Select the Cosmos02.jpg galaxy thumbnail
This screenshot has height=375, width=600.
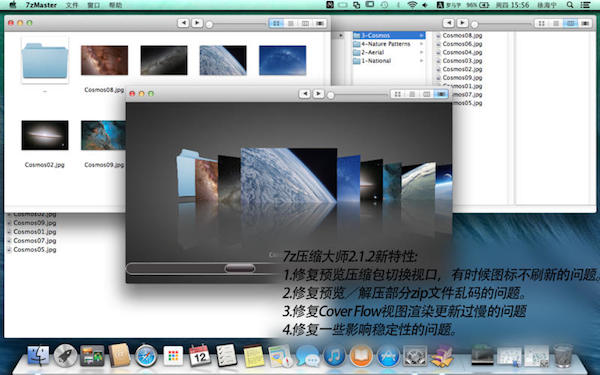pyautogui.click(x=45, y=135)
